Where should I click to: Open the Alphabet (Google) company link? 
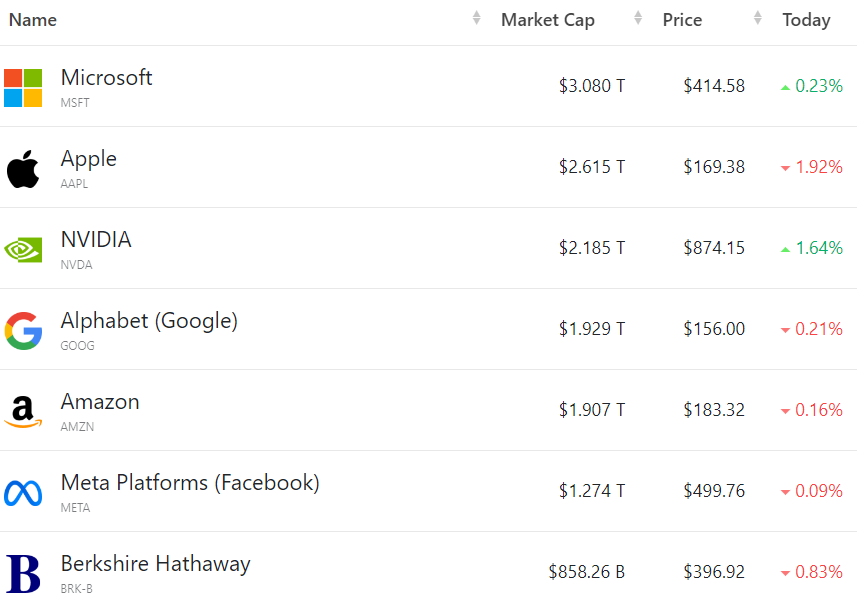149,321
